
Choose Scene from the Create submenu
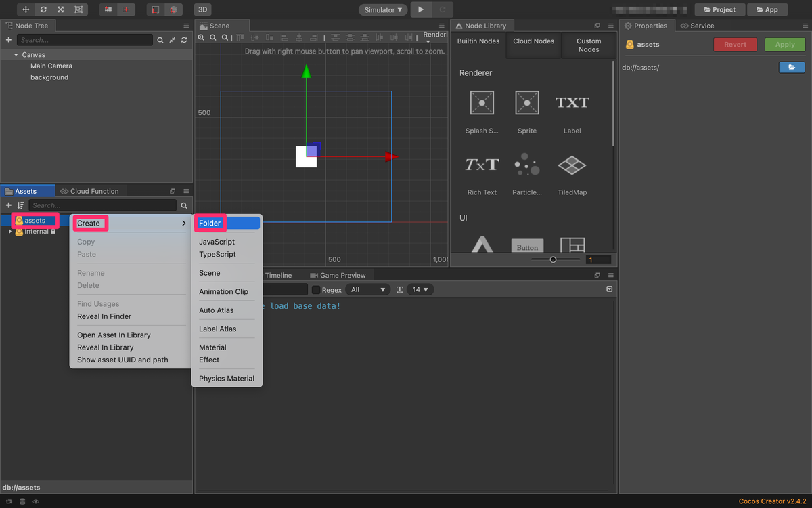pyautogui.click(x=209, y=273)
